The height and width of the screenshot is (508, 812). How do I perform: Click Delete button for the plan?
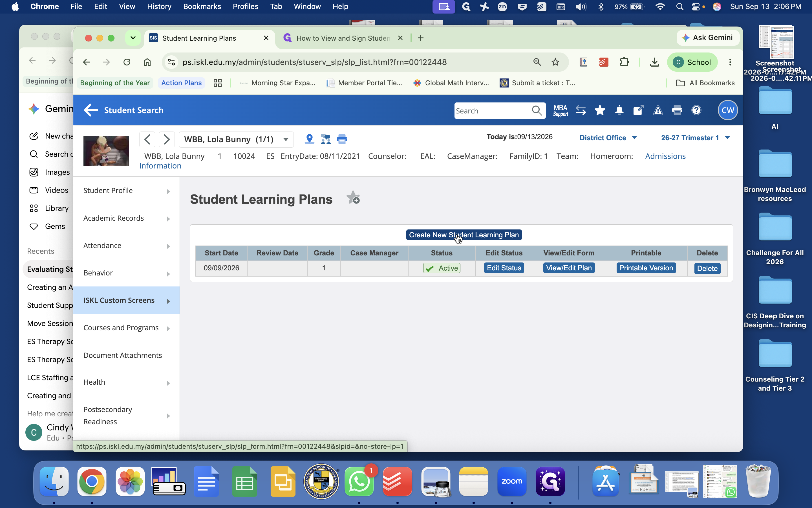click(707, 268)
